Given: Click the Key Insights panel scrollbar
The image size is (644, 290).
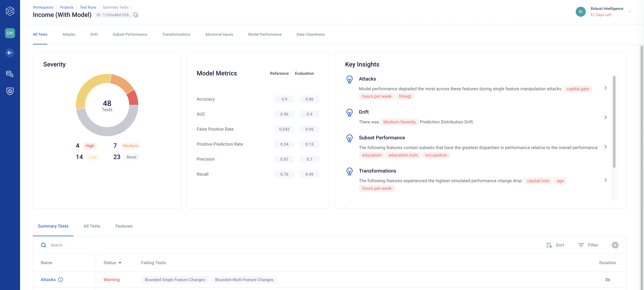Looking at the screenshot, I should (614, 122).
